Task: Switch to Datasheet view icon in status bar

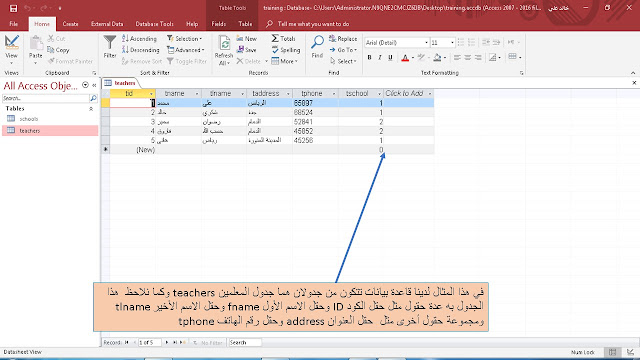Action: (x=613, y=352)
